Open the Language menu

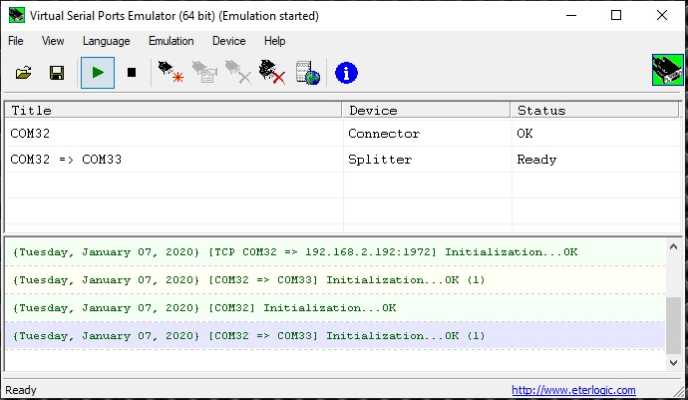click(x=106, y=41)
